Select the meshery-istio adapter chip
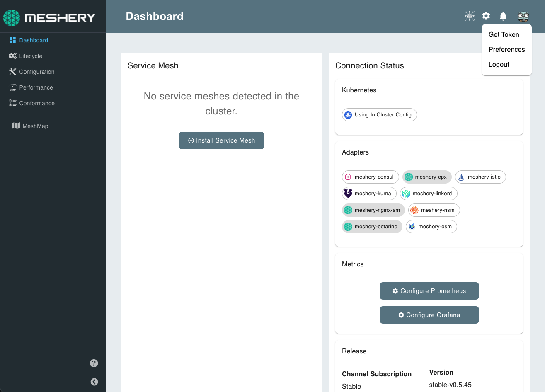Image resolution: width=545 pixels, height=392 pixels. (480, 177)
